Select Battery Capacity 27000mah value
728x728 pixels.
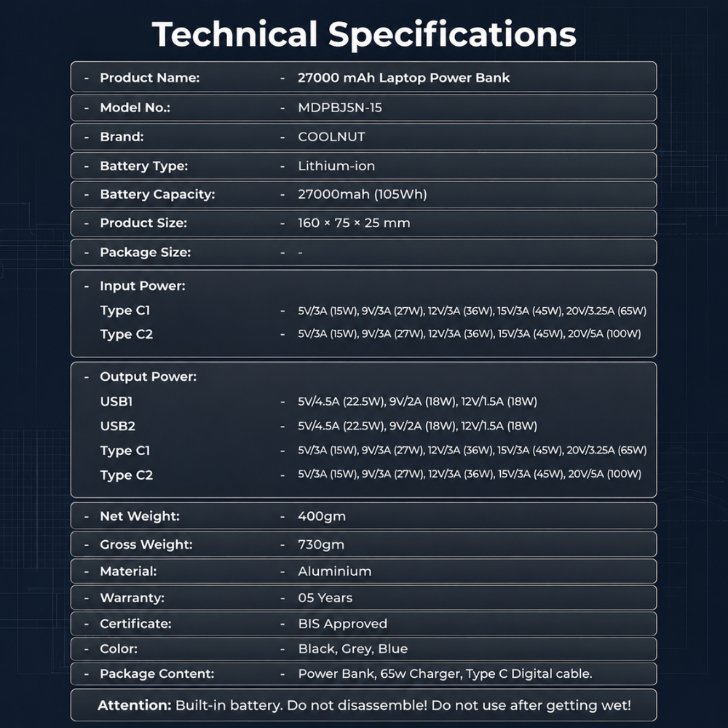point(362,194)
